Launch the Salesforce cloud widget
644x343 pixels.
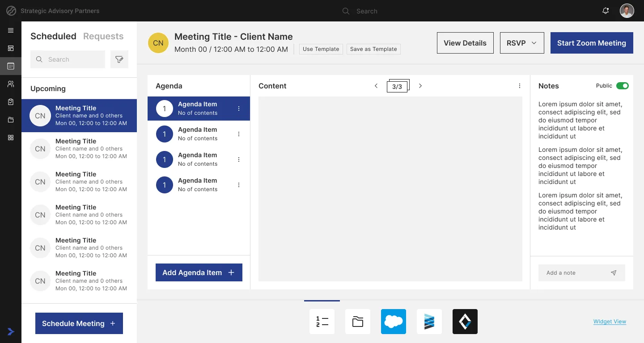394,322
